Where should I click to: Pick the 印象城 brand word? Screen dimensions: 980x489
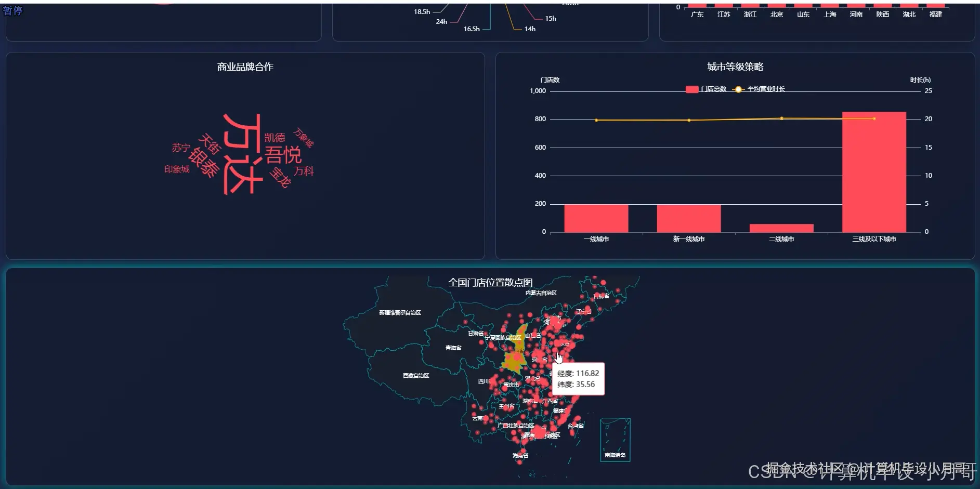tap(177, 169)
